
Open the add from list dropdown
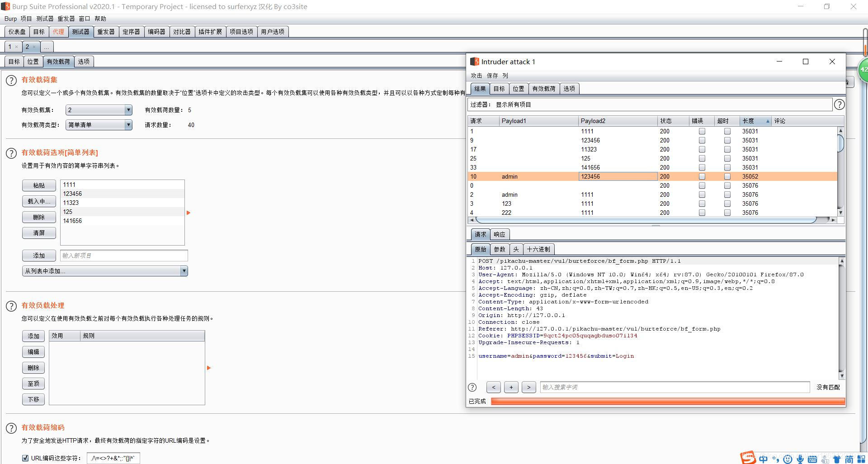tap(105, 271)
